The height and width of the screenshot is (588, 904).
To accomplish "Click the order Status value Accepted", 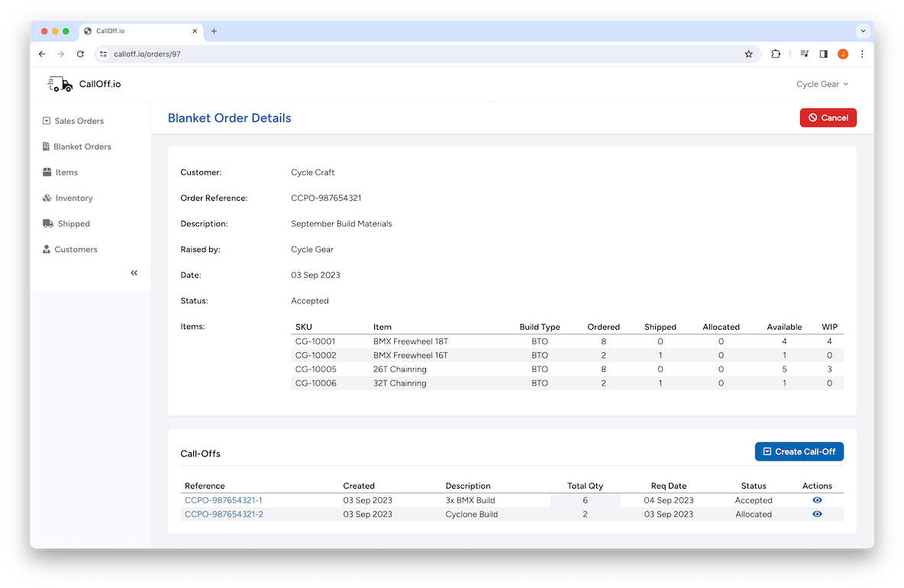I will click(x=309, y=301).
